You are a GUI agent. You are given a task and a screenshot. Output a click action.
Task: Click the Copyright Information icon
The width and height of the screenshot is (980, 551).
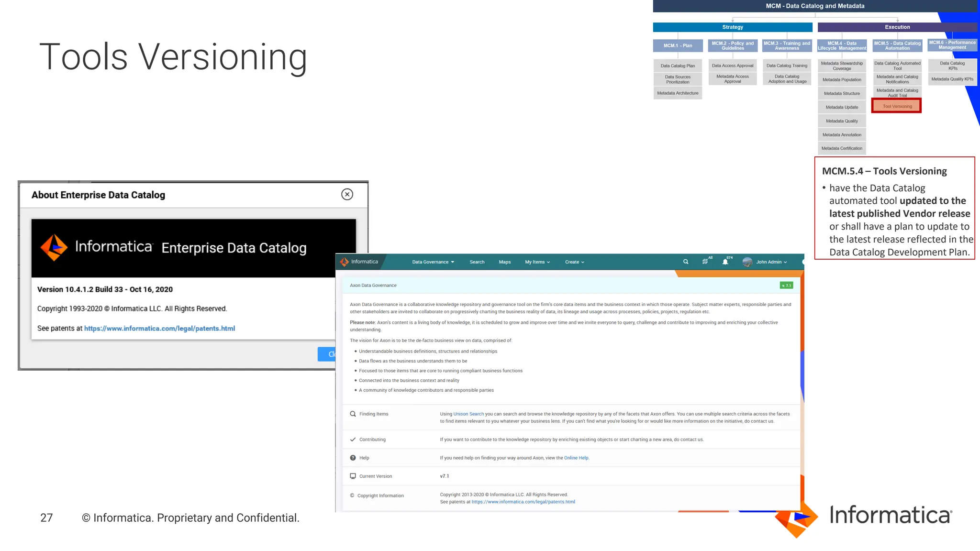click(x=352, y=496)
